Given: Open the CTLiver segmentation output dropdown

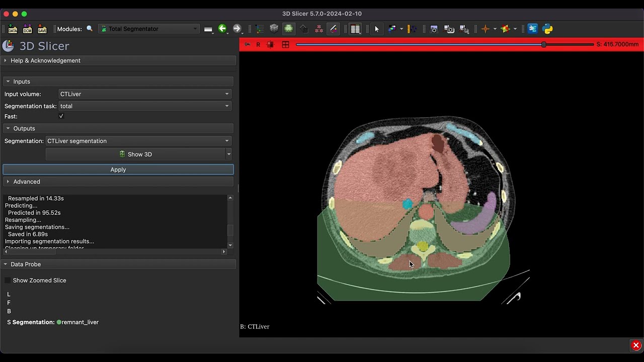Looking at the screenshot, I should pos(138,141).
